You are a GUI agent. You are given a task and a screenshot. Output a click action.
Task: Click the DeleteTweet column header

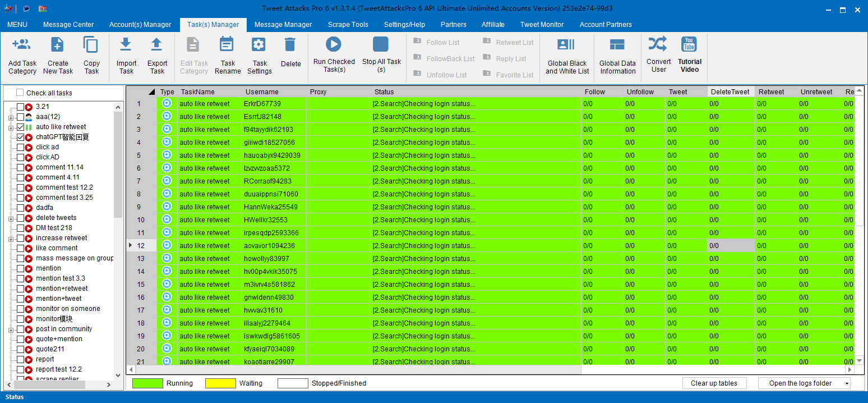pos(731,92)
